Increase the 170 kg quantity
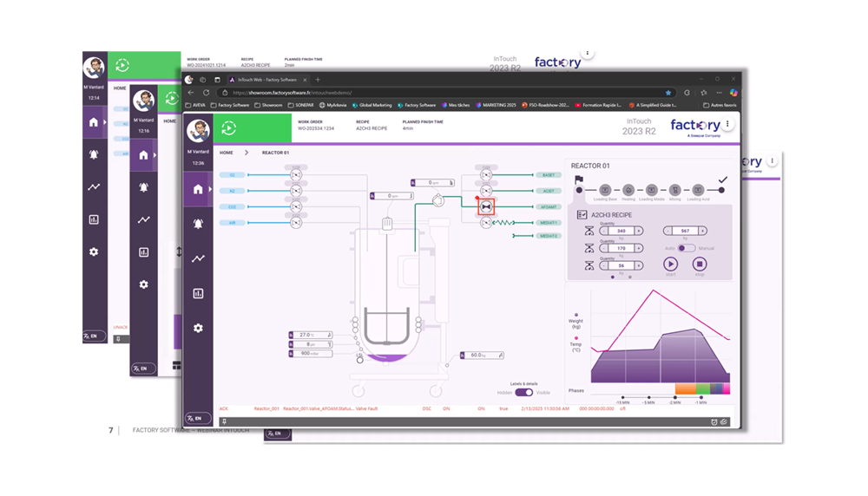The width and height of the screenshot is (868, 496). pos(639,248)
